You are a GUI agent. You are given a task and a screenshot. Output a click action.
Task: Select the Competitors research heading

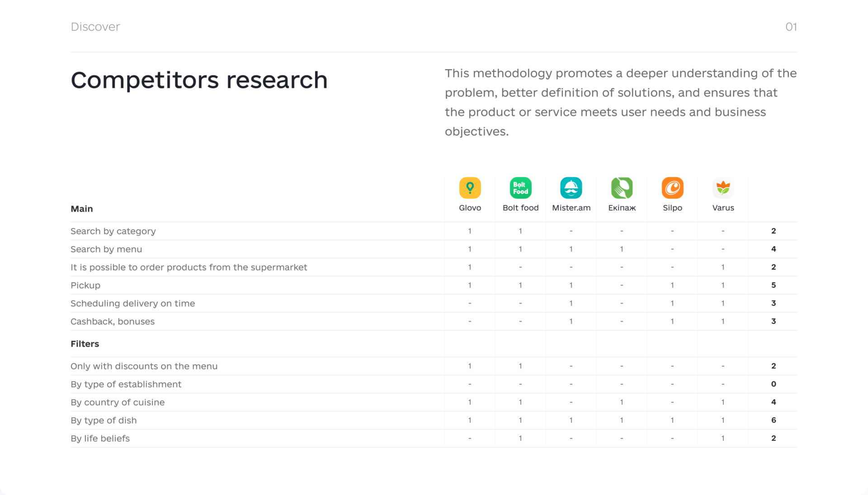(199, 80)
